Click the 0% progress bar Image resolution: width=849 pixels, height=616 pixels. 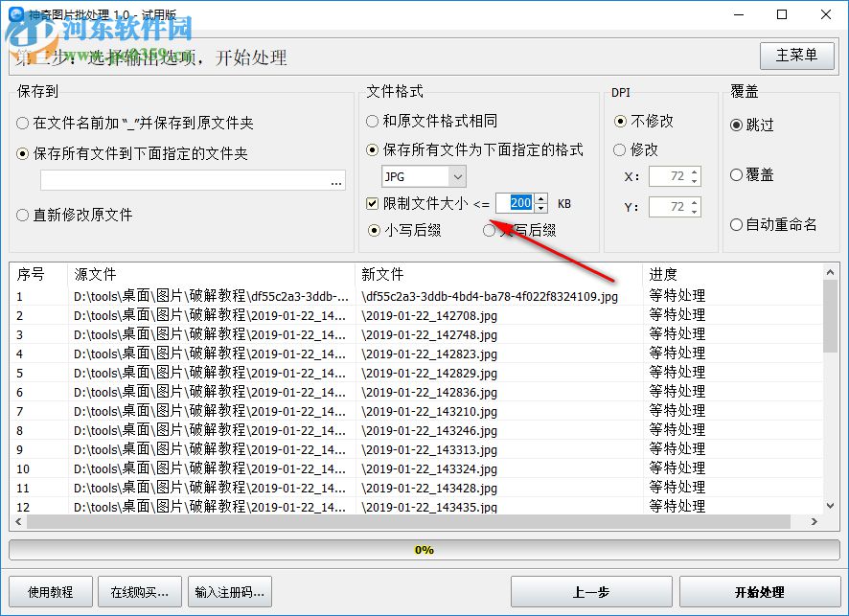point(424,550)
